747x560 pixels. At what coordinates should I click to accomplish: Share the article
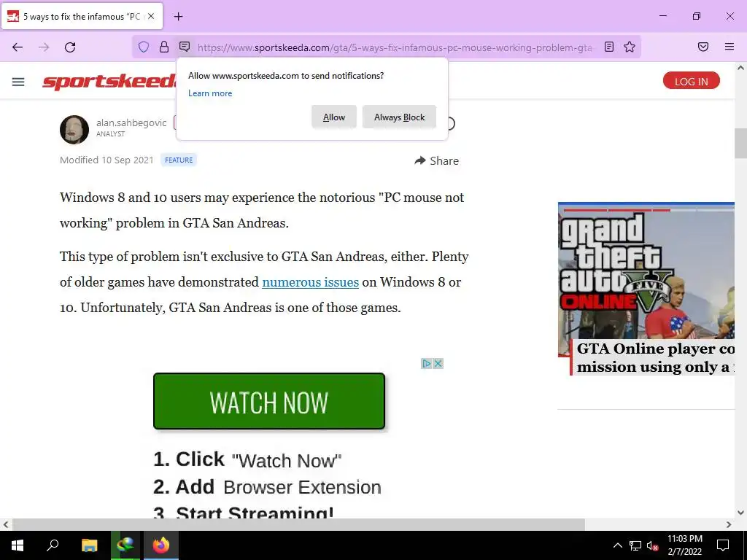[436, 161]
